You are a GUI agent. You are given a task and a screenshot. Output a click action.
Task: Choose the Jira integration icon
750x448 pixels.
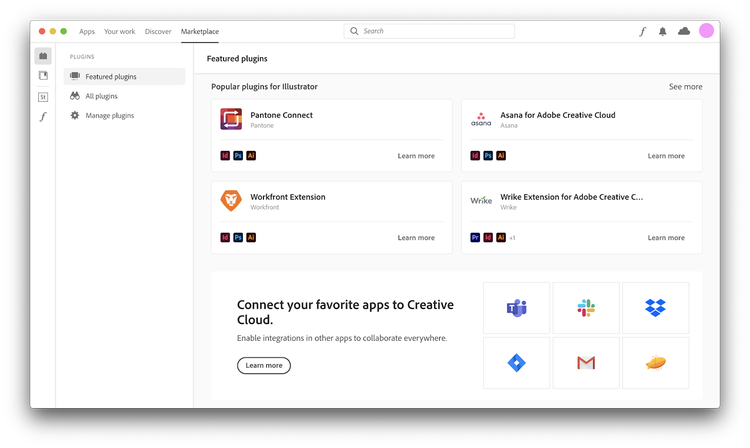pyautogui.click(x=516, y=363)
